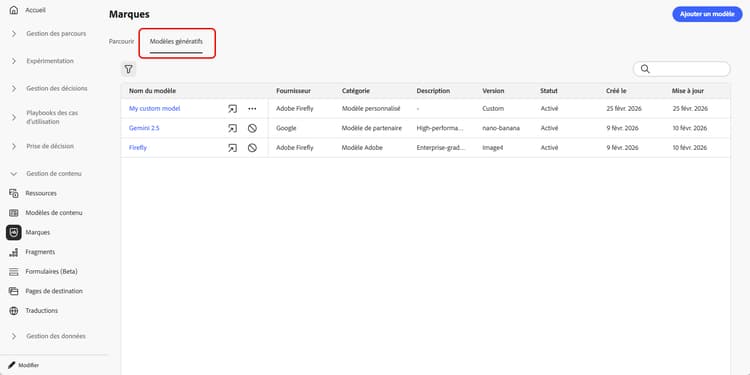
Task: Click Modèle personnalisé category cell
Action: (x=371, y=109)
